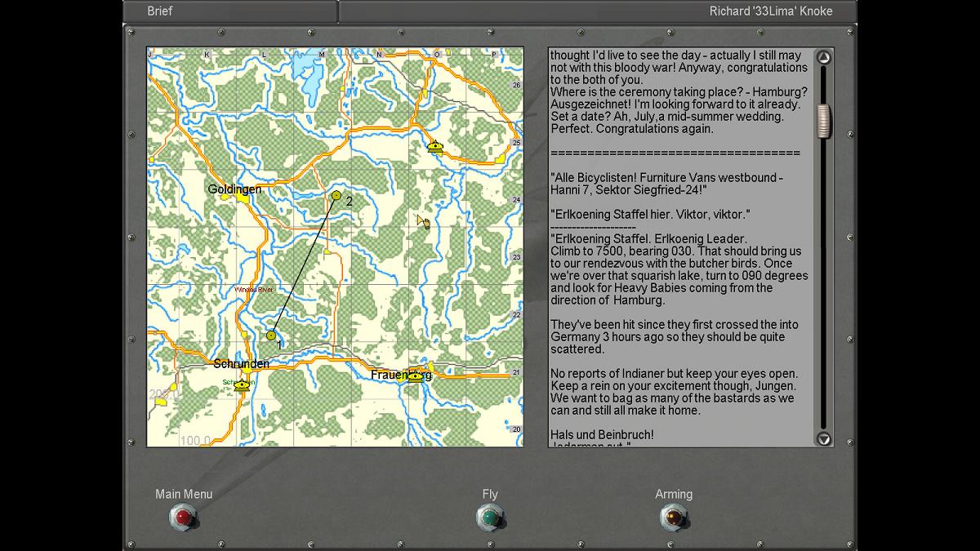Click the line "Erlkoening Staffel hier. Viktor, viktor."
Image resolution: width=980 pixels, height=551 pixels.
coord(650,214)
